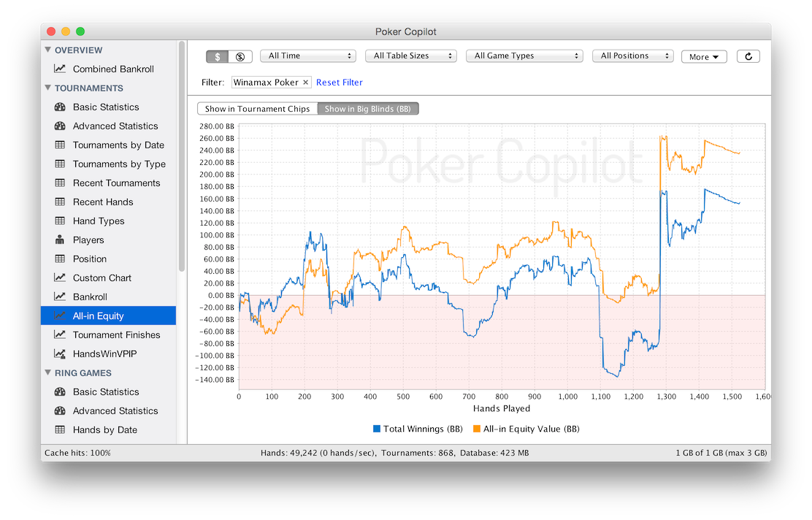Click the Combined Bankroll chart icon
Image resolution: width=812 pixels, height=520 pixels.
60,69
